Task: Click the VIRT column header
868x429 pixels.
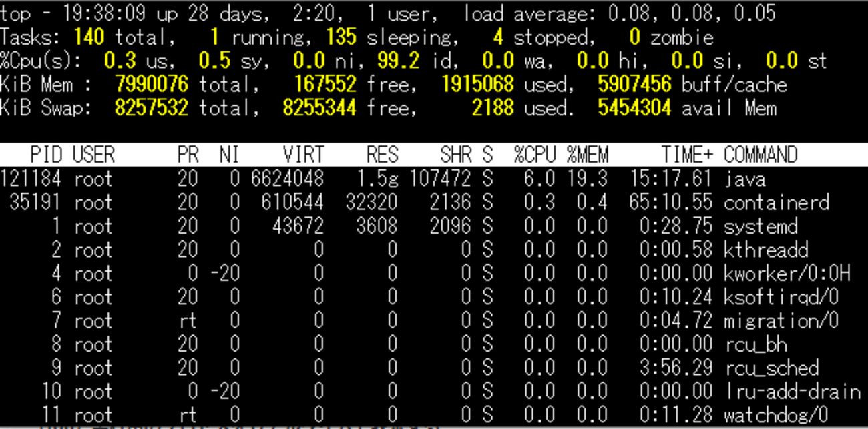Action: (304, 154)
